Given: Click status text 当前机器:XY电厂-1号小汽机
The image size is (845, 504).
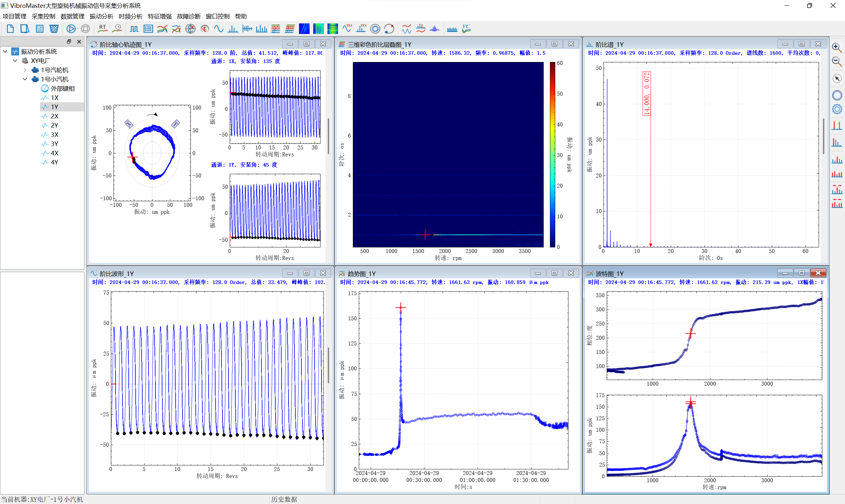Looking at the screenshot, I should (x=42, y=499).
